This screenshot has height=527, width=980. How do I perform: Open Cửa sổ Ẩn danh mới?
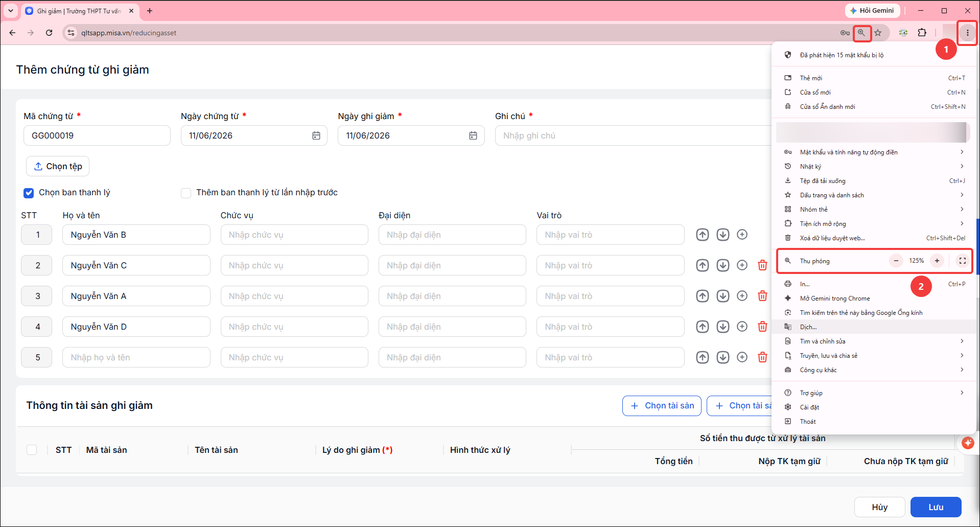pos(874,106)
